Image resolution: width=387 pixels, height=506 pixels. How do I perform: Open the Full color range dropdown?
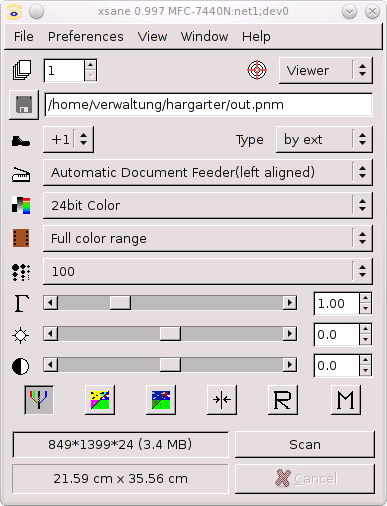click(x=208, y=238)
